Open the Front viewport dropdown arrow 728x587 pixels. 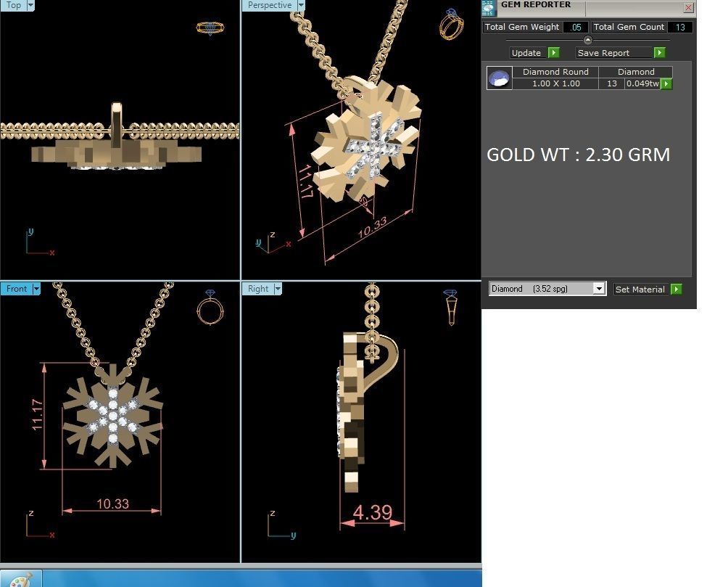[37, 289]
